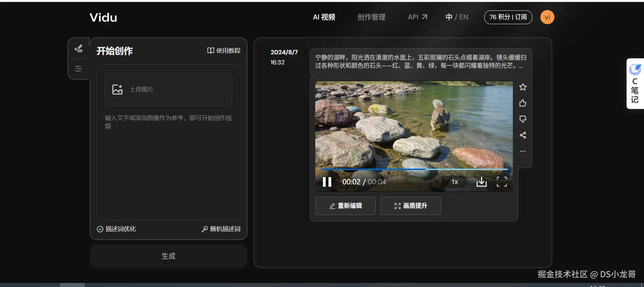Open the settings sliders sidebar icon
The width and height of the screenshot is (644, 287).
(78, 69)
